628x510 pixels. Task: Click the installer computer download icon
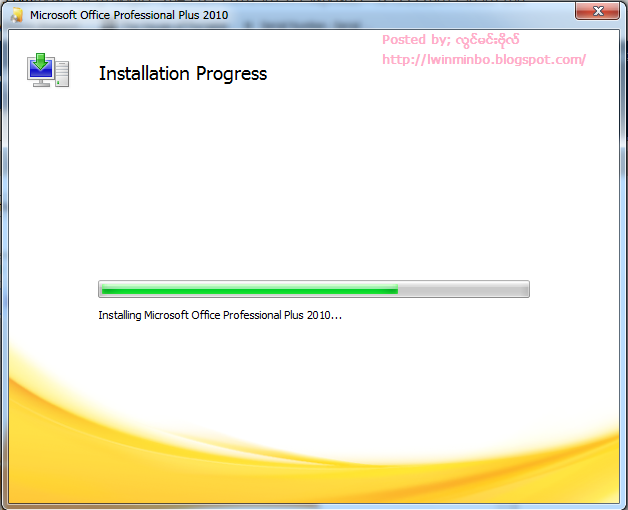[48, 70]
